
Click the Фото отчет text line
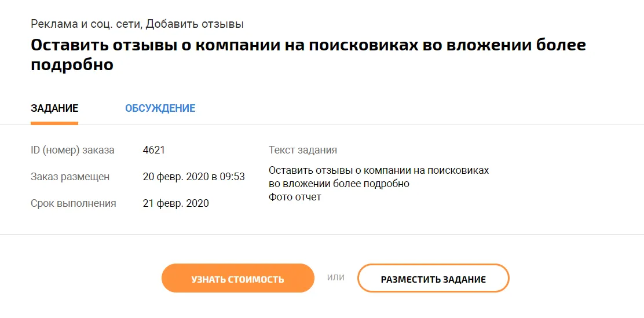295,197
